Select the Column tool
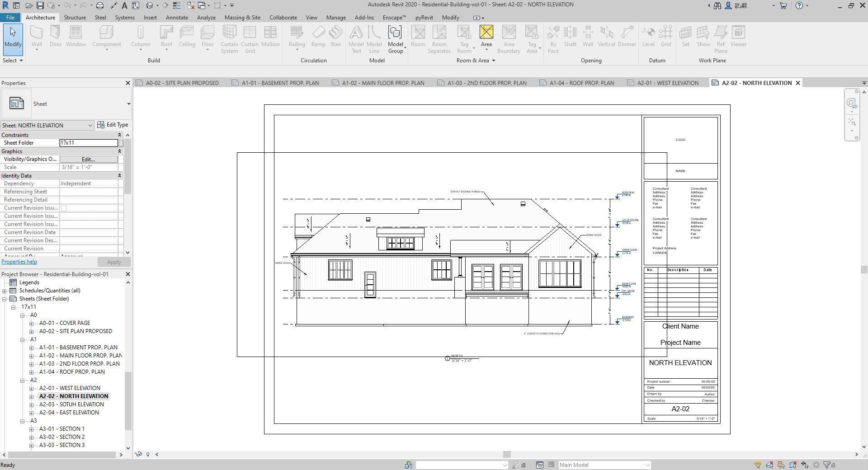868x470 pixels. coord(141,37)
